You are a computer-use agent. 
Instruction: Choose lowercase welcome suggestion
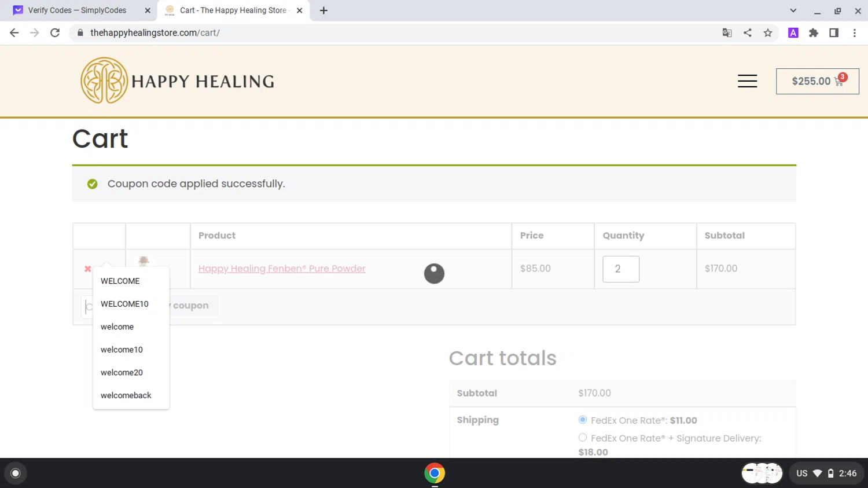[131, 326]
